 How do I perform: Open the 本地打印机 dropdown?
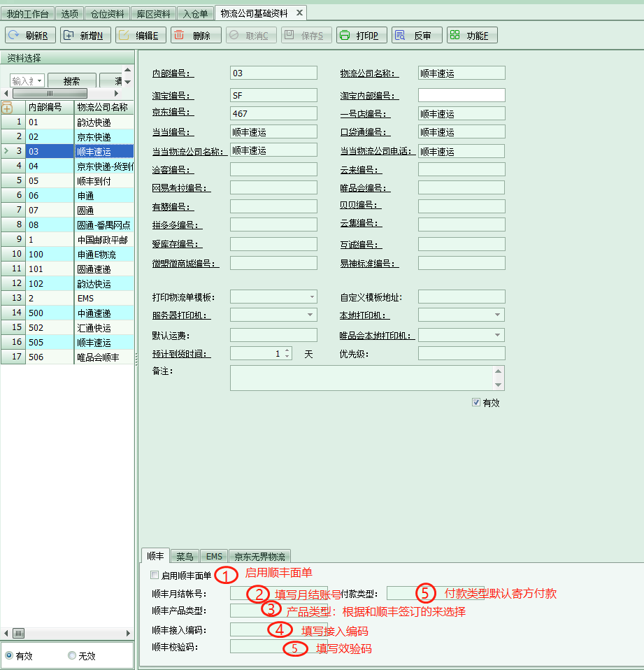[x=498, y=315]
